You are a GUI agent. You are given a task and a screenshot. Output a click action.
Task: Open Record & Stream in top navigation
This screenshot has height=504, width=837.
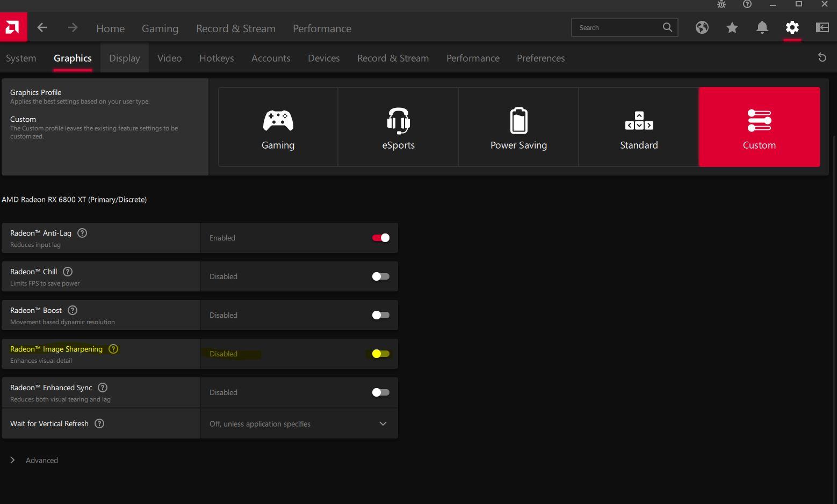(x=236, y=28)
